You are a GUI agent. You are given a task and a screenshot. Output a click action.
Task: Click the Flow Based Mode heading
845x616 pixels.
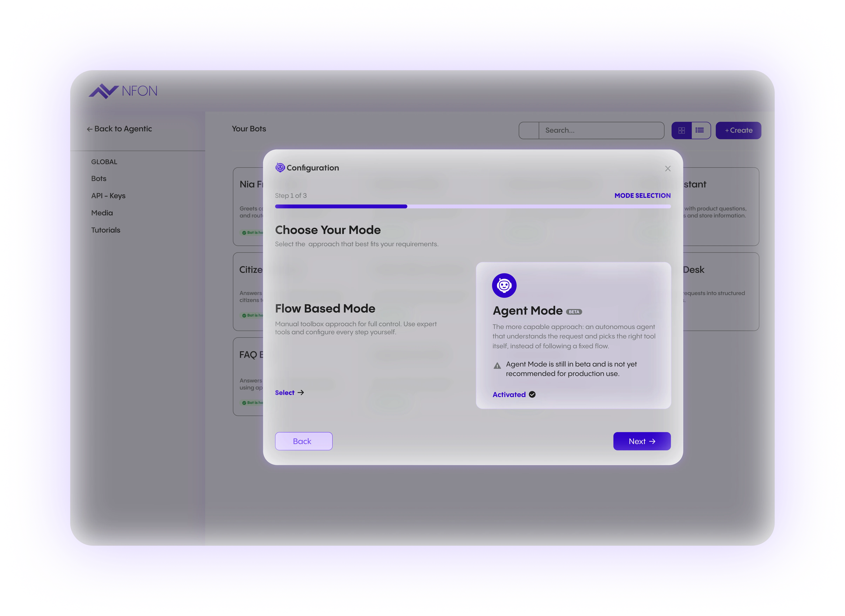pos(325,308)
